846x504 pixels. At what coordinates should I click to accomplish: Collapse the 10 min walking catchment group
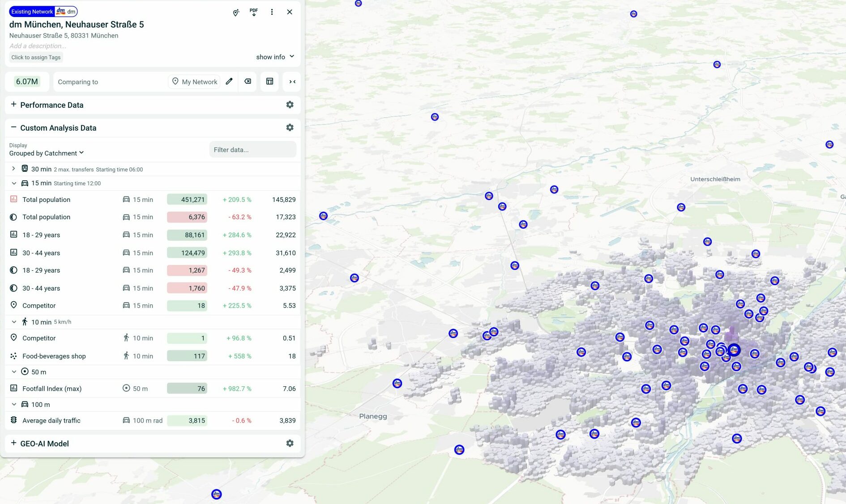pos(13,322)
